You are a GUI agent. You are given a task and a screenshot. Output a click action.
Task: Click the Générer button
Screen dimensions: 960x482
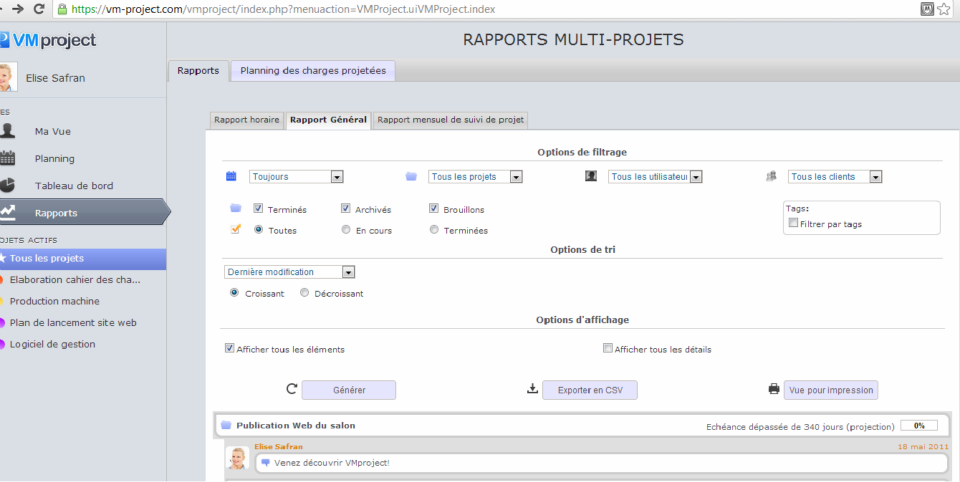(349, 390)
